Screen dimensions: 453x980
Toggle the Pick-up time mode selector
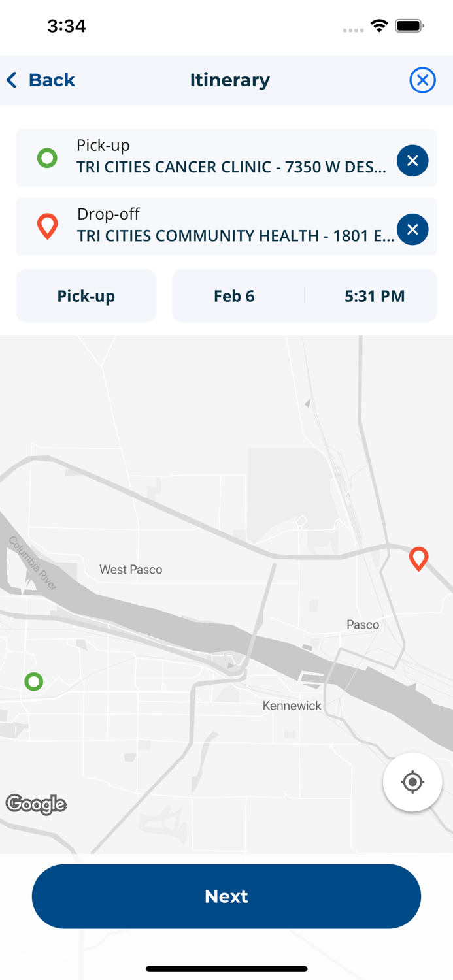(86, 295)
